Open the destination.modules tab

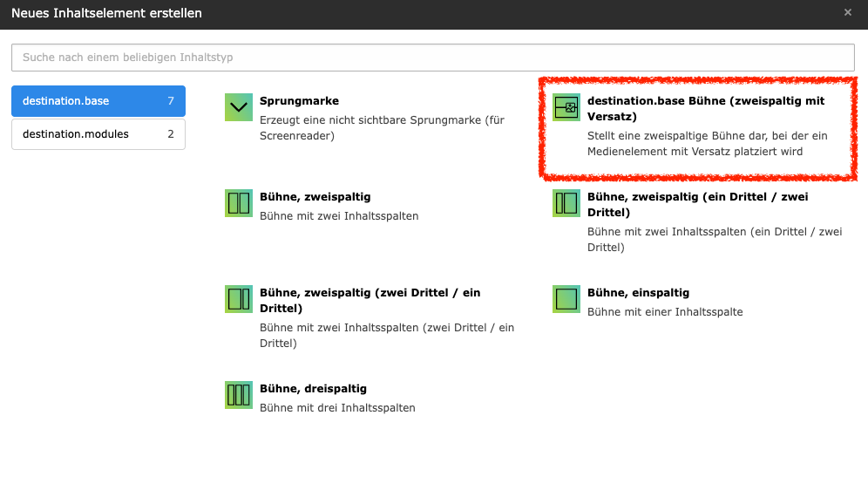click(x=98, y=134)
